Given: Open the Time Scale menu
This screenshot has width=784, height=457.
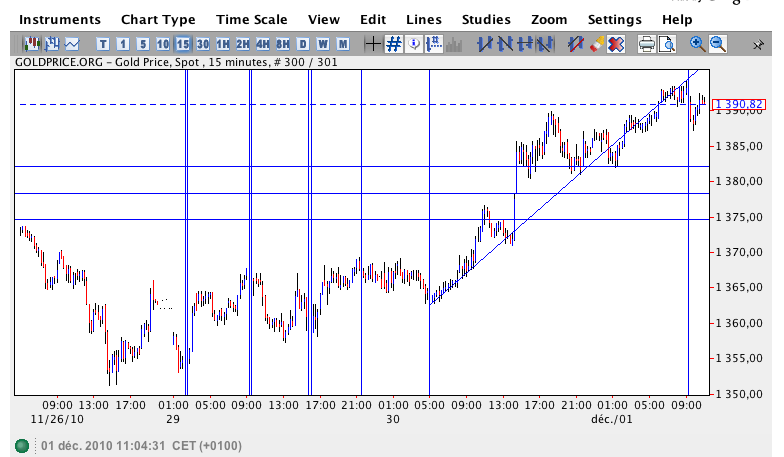Looking at the screenshot, I should tap(251, 20).
